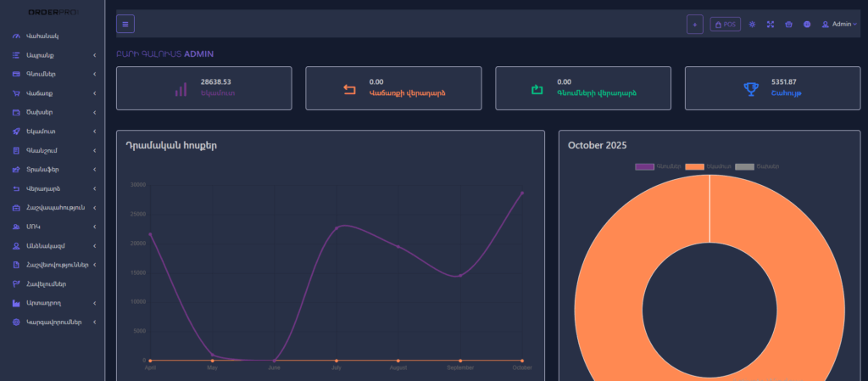Toggle the sidebar with the hamburger button
868x381 pixels.
click(125, 25)
